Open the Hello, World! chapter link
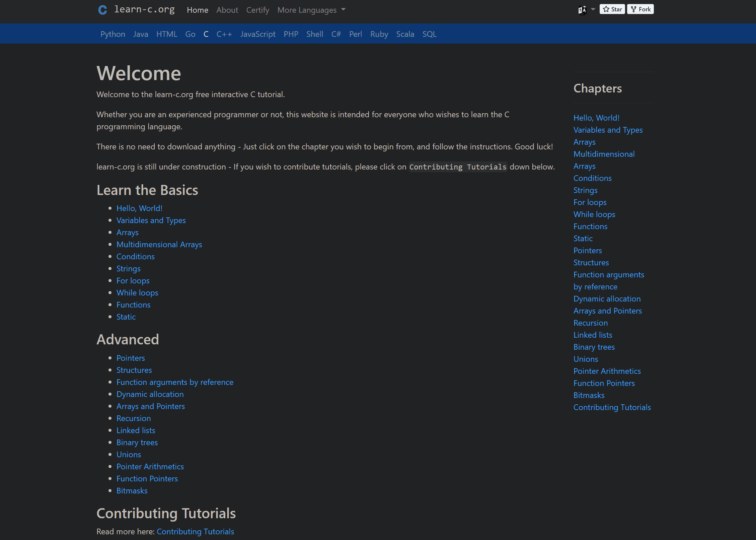This screenshot has width=756, height=540. click(x=139, y=208)
